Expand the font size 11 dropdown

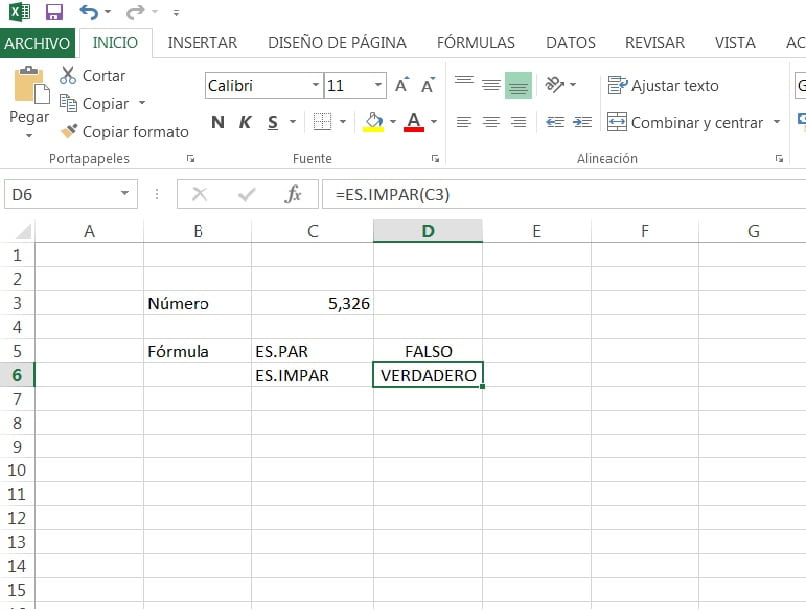[378, 85]
